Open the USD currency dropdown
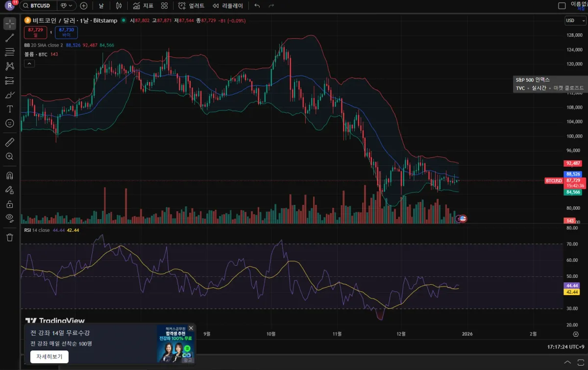Viewport: 588px width, 370px height. click(x=575, y=21)
